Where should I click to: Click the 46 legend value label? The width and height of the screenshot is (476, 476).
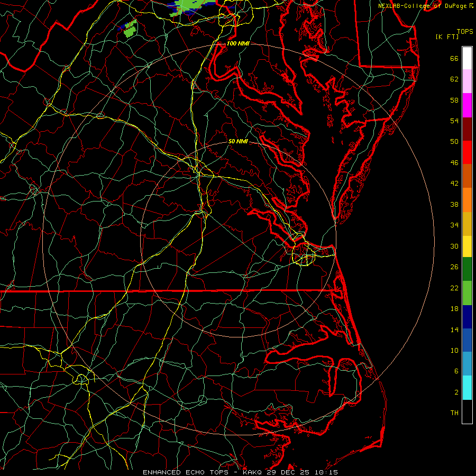click(454, 162)
